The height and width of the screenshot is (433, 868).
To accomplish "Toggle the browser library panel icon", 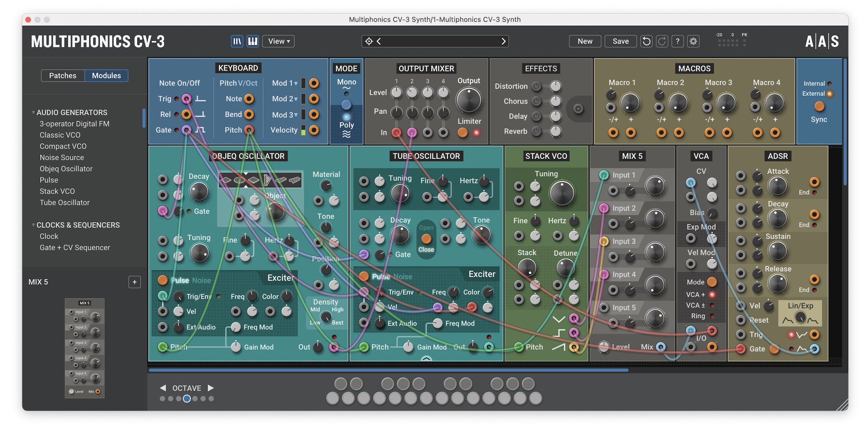I will click(237, 41).
